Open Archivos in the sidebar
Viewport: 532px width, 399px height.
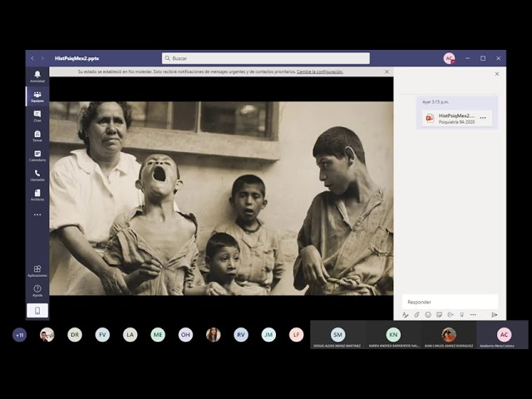pos(37,195)
